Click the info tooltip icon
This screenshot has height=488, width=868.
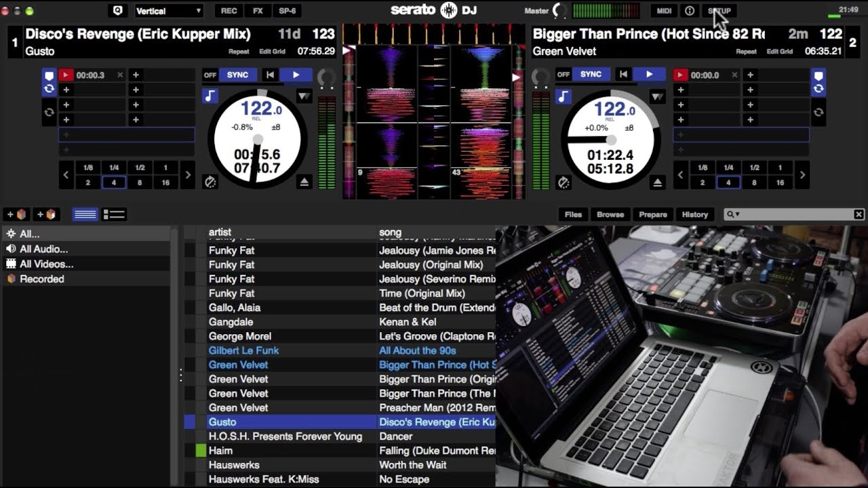tap(690, 11)
